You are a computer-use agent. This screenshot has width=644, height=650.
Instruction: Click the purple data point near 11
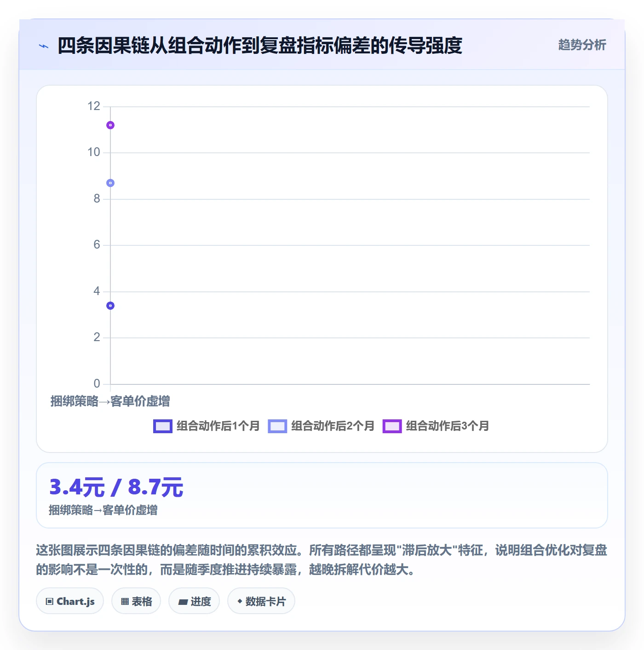pyautogui.click(x=110, y=125)
